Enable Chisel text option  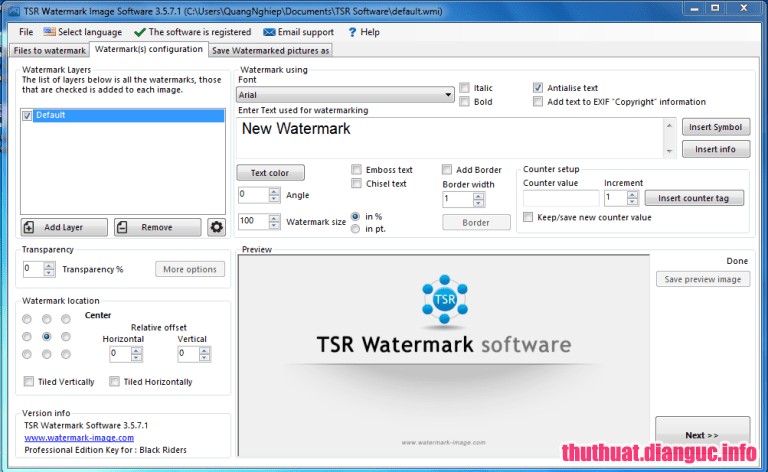coord(357,183)
